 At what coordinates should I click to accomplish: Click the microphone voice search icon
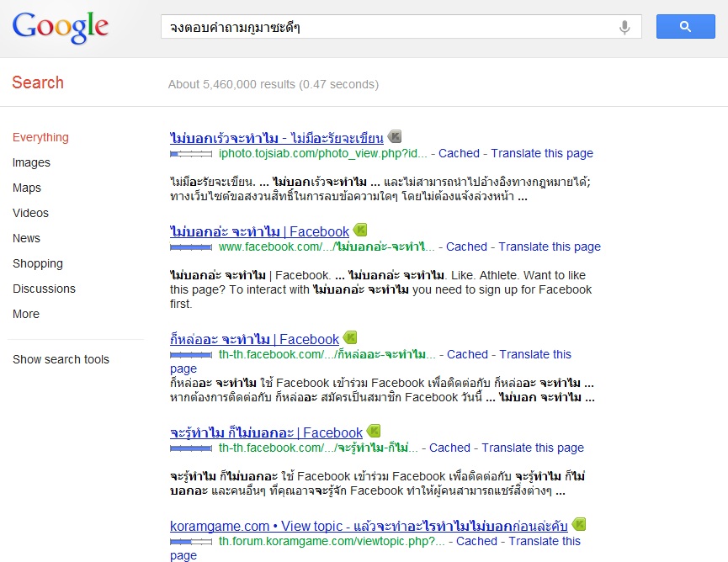[625, 28]
